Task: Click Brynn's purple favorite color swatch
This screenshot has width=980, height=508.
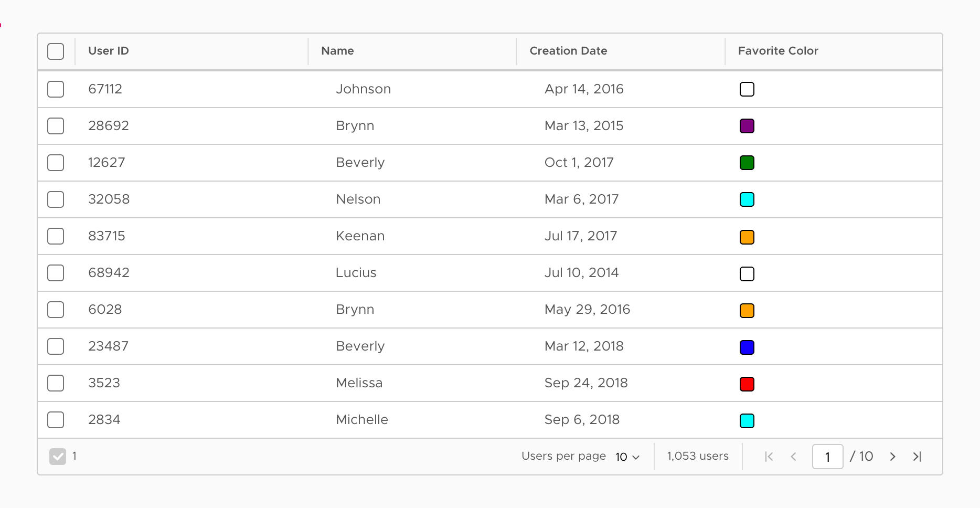Action: click(747, 126)
